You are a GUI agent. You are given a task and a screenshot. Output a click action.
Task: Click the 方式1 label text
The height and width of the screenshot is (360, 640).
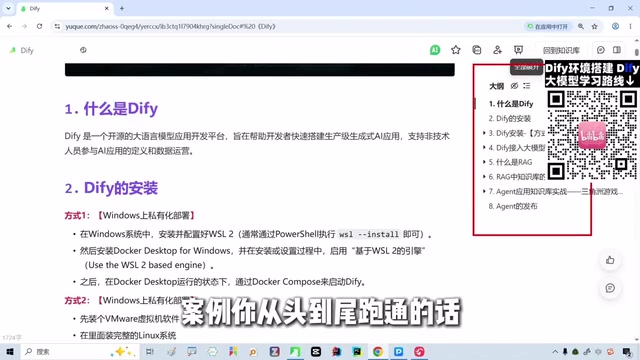(x=77, y=216)
